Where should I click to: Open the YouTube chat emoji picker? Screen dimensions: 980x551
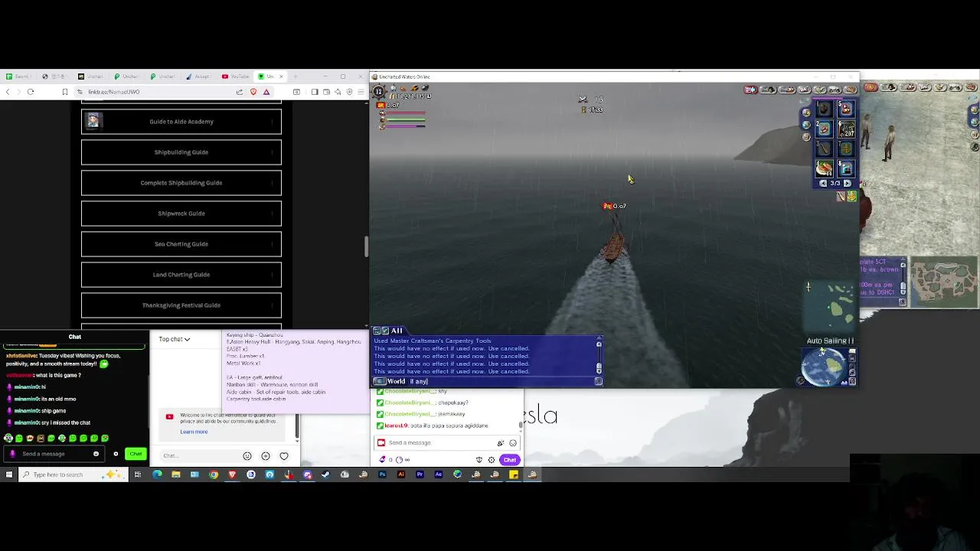coord(247,456)
